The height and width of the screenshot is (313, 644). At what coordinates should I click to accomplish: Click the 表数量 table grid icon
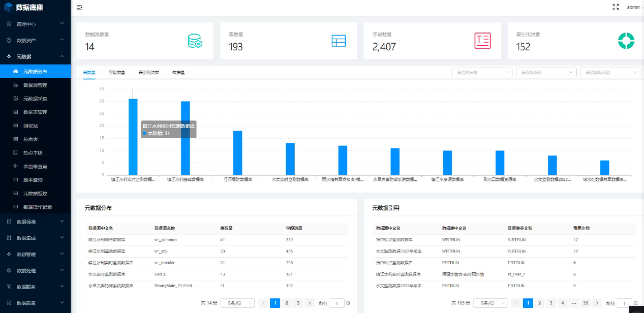339,41
